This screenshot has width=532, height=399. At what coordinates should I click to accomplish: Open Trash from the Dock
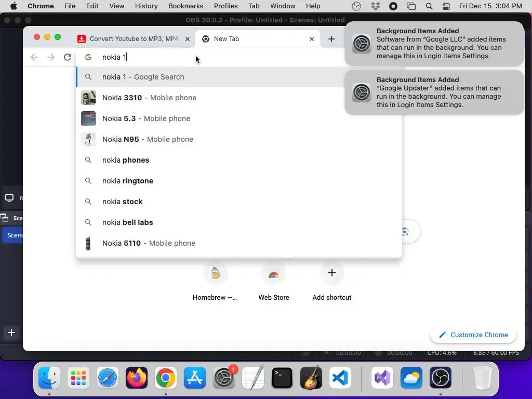[483, 378]
